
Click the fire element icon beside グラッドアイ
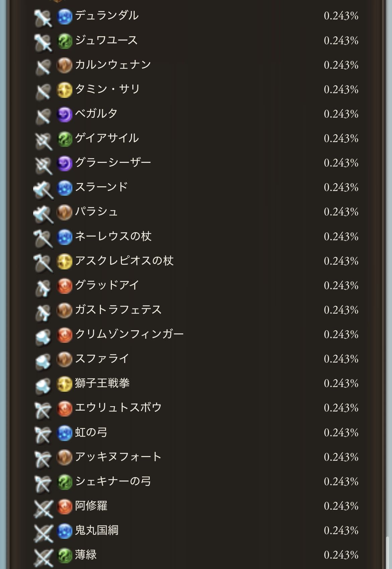(65, 286)
